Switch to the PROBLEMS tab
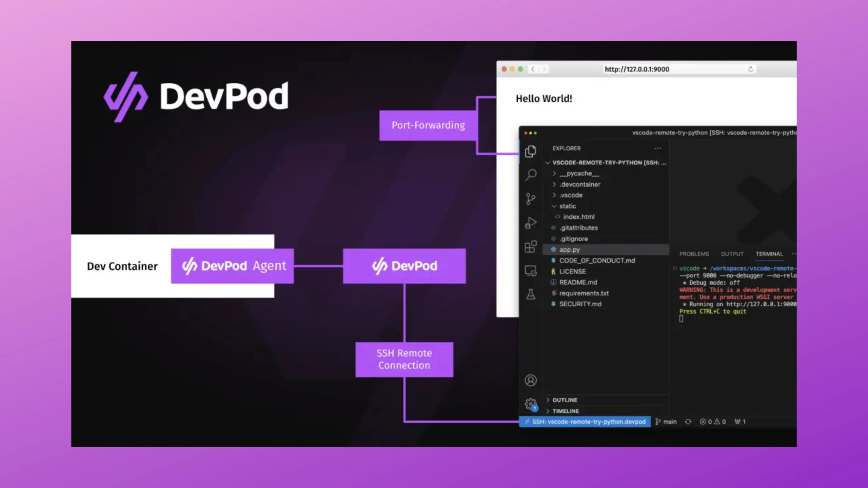Viewport: 868px width, 488px height. (x=694, y=254)
